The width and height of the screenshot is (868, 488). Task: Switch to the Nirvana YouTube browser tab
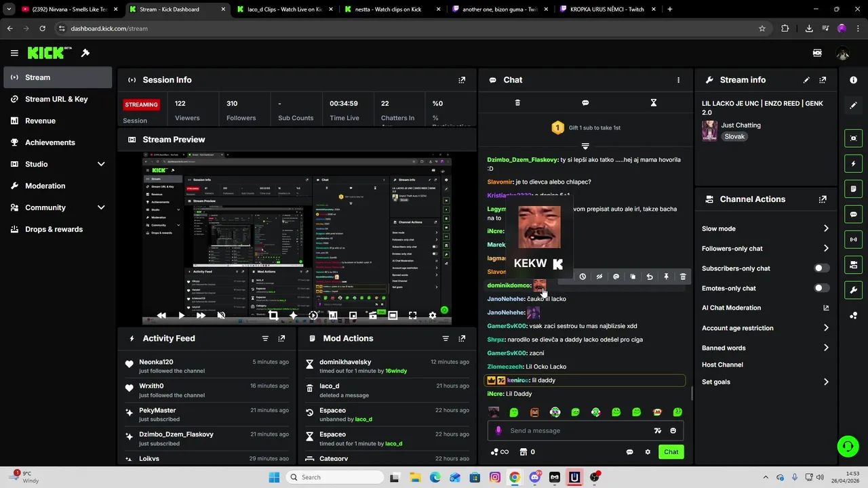click(70, 9)
